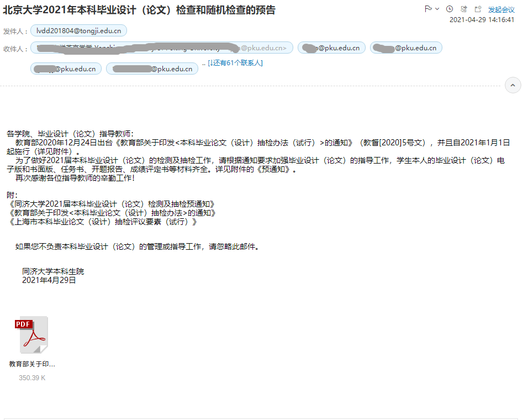Click the email timestamp 2021-04-29 14:16:41
This screenshot has height=420, width=523.
coord(482,20)
